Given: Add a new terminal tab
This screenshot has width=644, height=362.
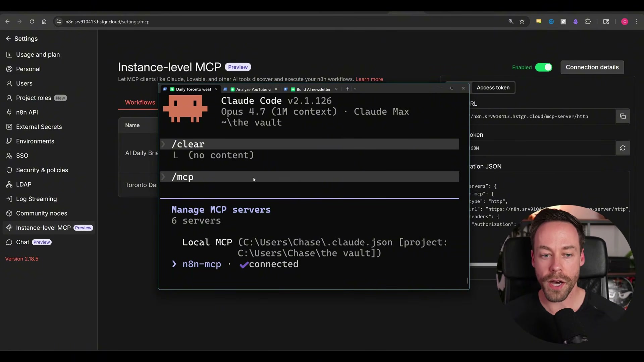Looking at the screenshot, I should pos(347,89).
